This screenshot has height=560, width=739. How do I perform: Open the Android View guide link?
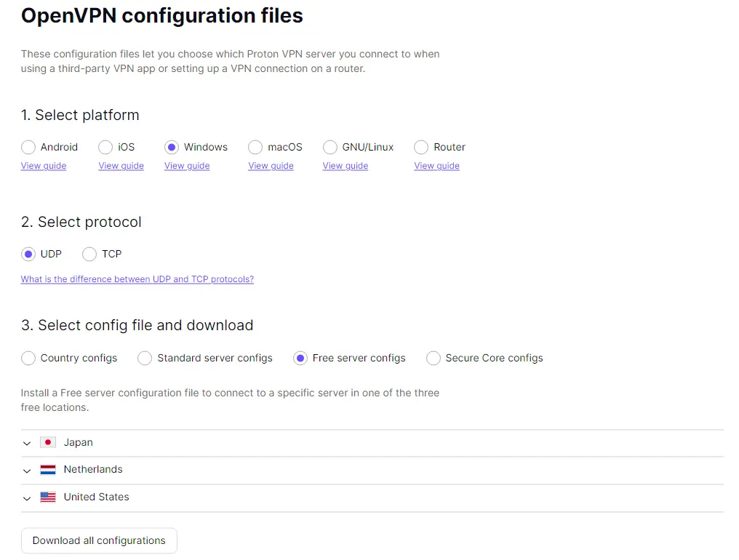pyautogui.click(x=44, y=166)
